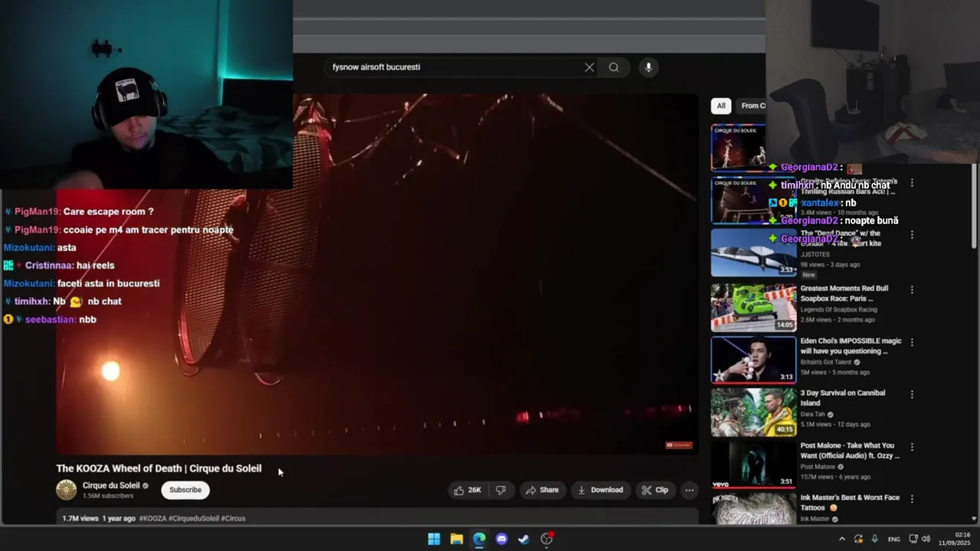Click the tray microphone indicator icon
This screenshot has height=551, width=980.
[874, 539]
